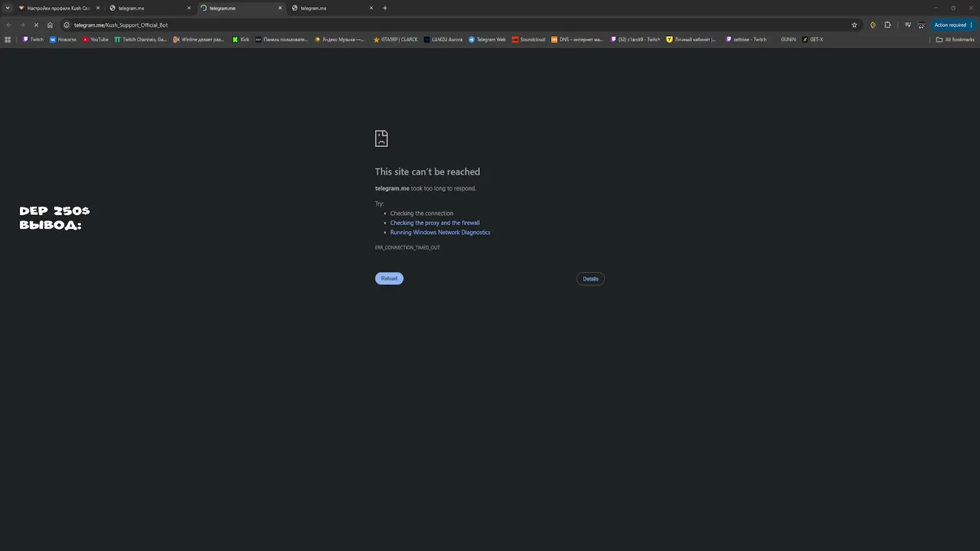
Task: Open the Twitch bookmark
Action: (33, 39)
